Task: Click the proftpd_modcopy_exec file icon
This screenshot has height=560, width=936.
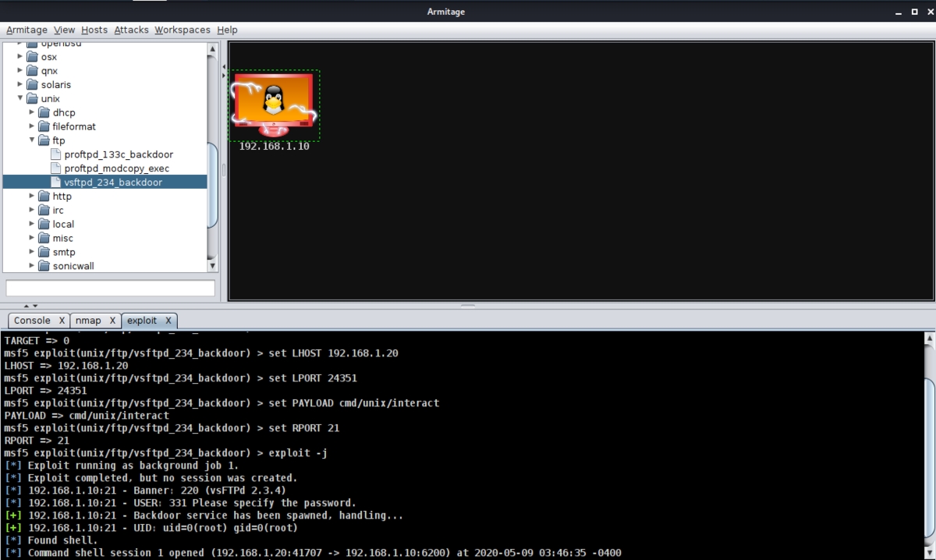Action: pyautogui.click(x=55, y=168)
